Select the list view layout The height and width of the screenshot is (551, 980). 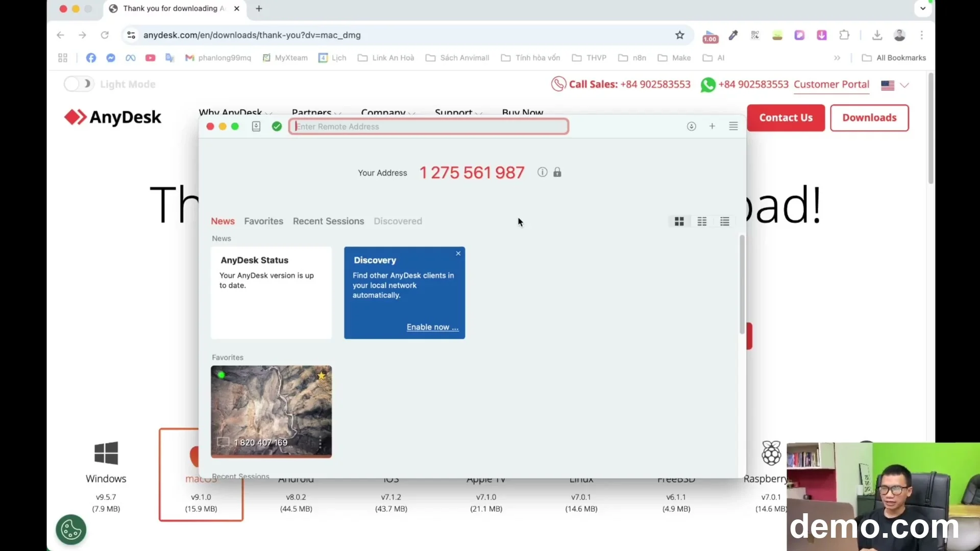tap(725, 221)
